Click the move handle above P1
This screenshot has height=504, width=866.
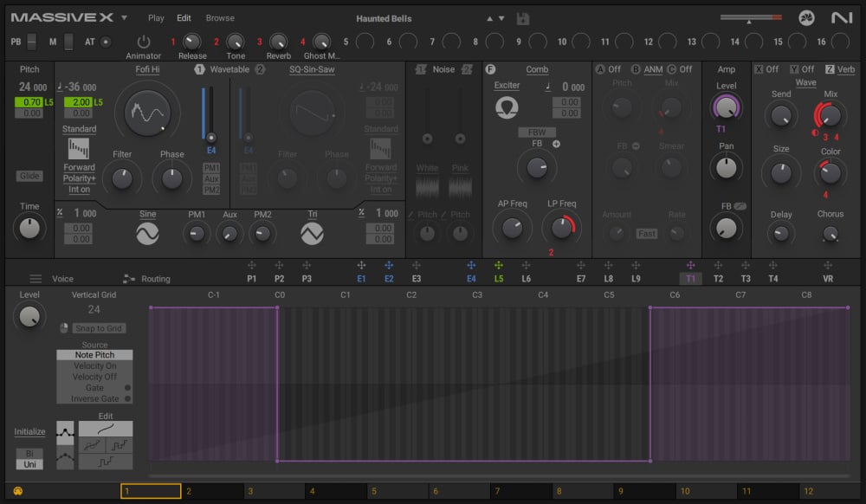(251, 266)
